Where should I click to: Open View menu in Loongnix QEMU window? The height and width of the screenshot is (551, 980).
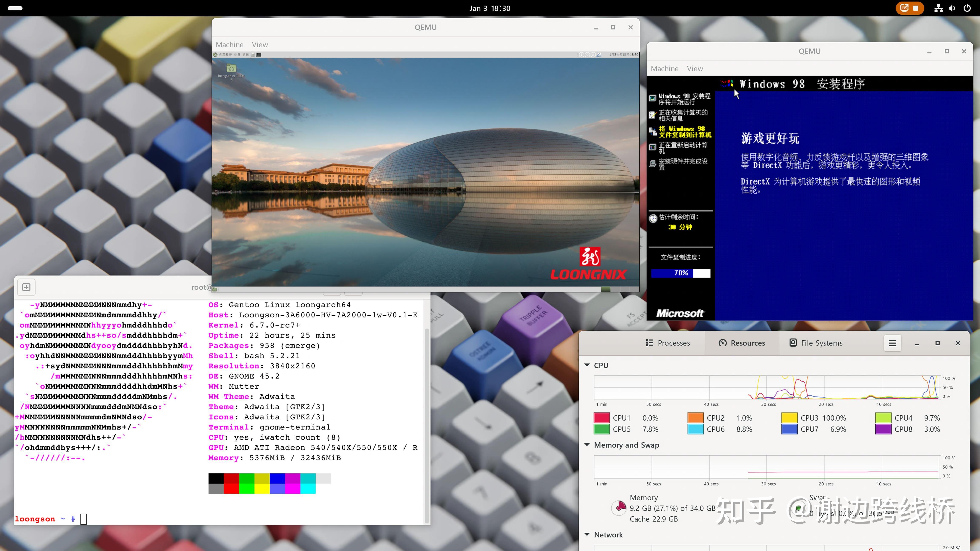[260, 44]
